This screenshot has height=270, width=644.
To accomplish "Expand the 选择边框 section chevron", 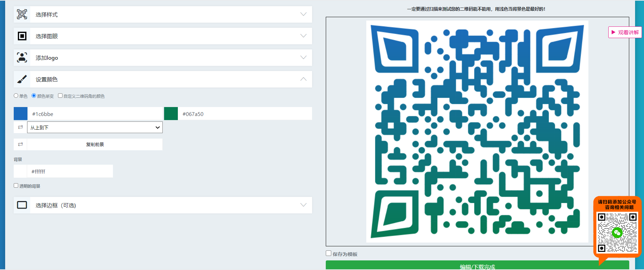I will [303, 205].
